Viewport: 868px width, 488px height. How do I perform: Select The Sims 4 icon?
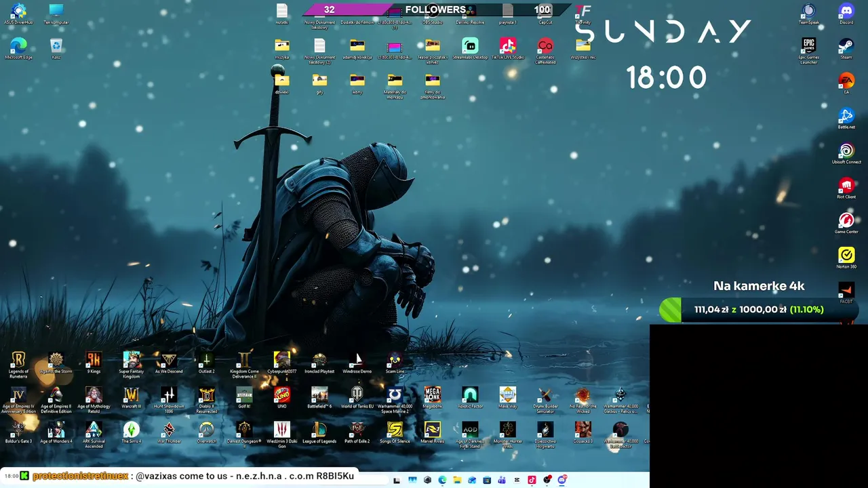132,432
